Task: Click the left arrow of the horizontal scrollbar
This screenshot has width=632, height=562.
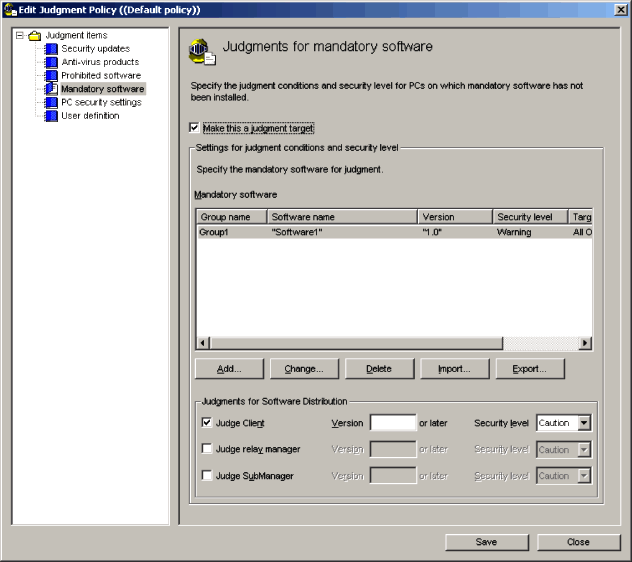Action: (203, 343)
